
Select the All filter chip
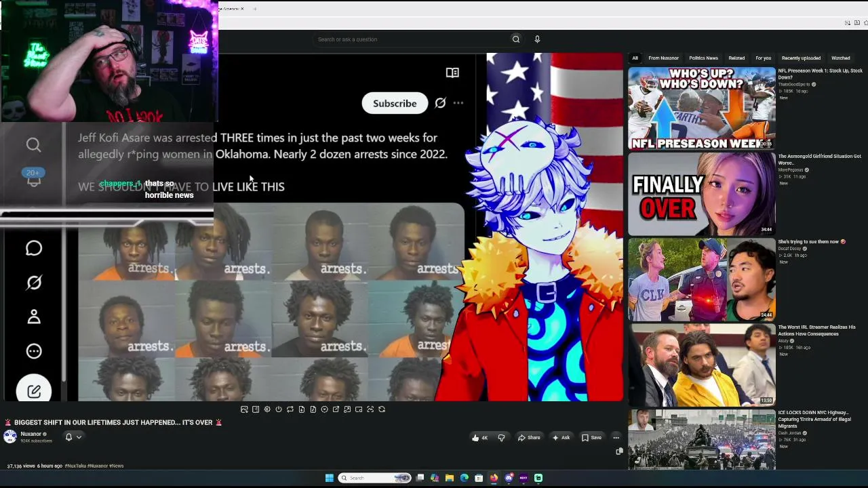(635, 58)
